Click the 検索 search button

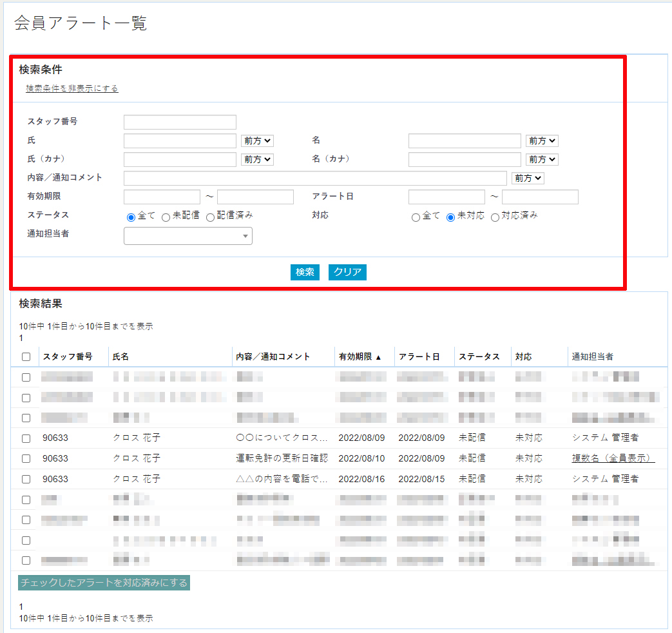(x=305, y=272)
